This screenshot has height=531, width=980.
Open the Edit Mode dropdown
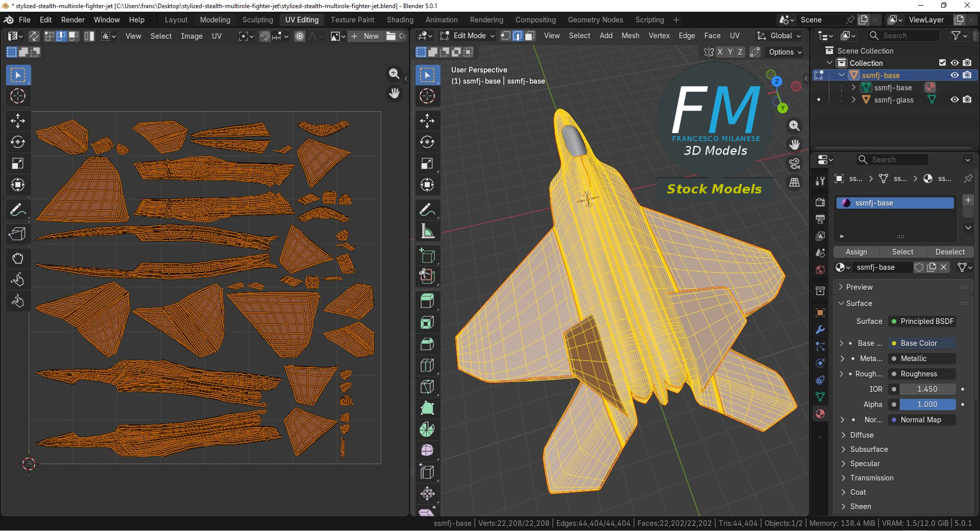click(x=467, y=36)
